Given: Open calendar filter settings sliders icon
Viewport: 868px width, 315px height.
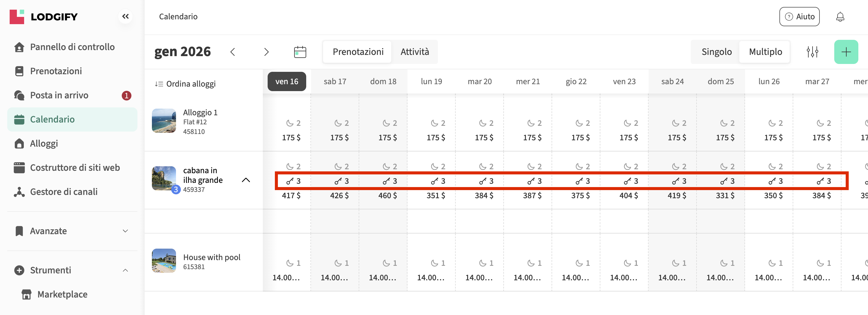Looking at the screenshot, I should tap(812, 52).
